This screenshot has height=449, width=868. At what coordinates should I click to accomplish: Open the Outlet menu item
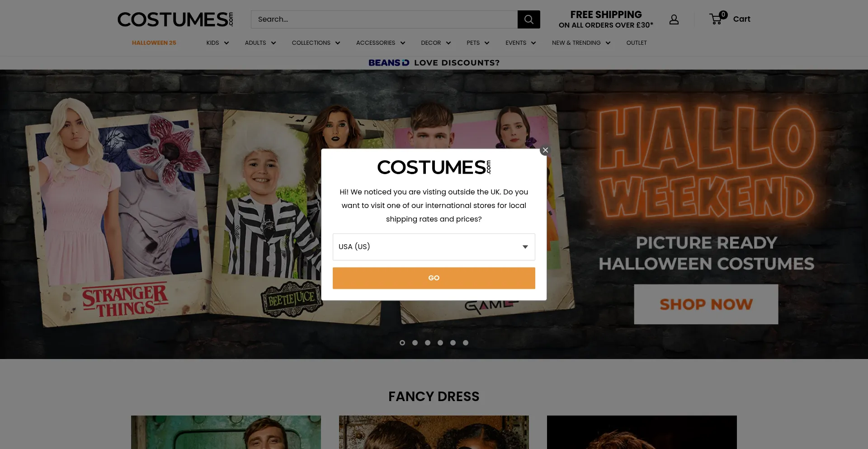[636, 43]
